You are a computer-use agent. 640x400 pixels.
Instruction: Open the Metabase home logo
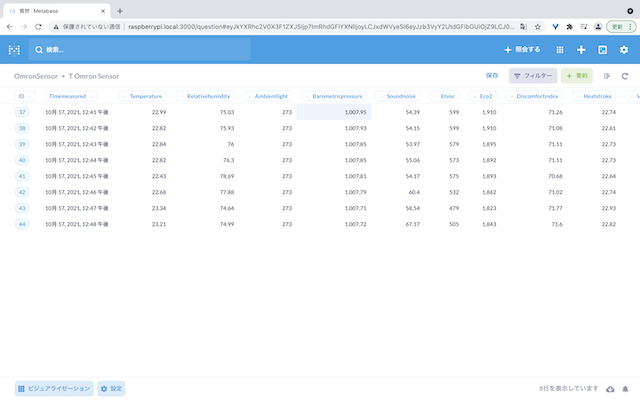click(14, 50)
